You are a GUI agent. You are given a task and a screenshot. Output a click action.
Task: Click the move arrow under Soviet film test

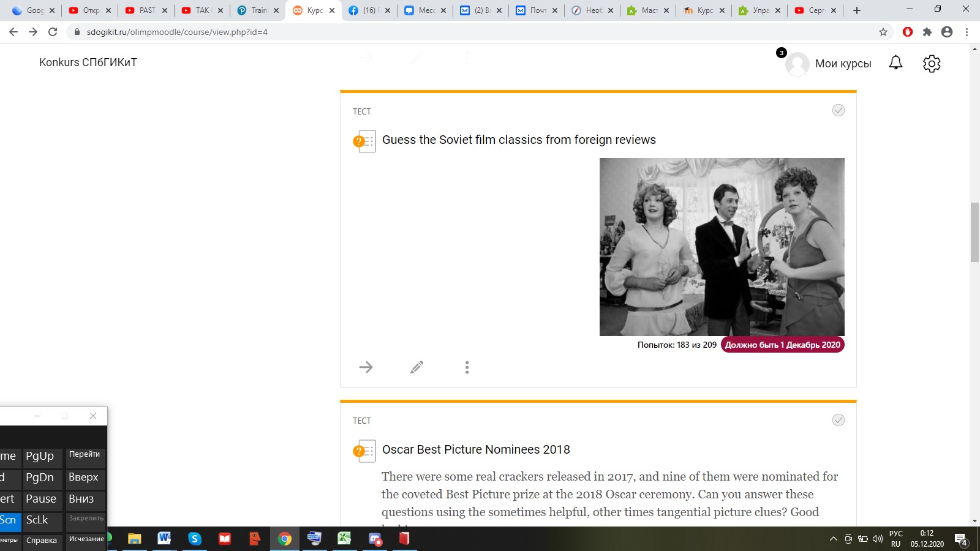pos(366,367)
